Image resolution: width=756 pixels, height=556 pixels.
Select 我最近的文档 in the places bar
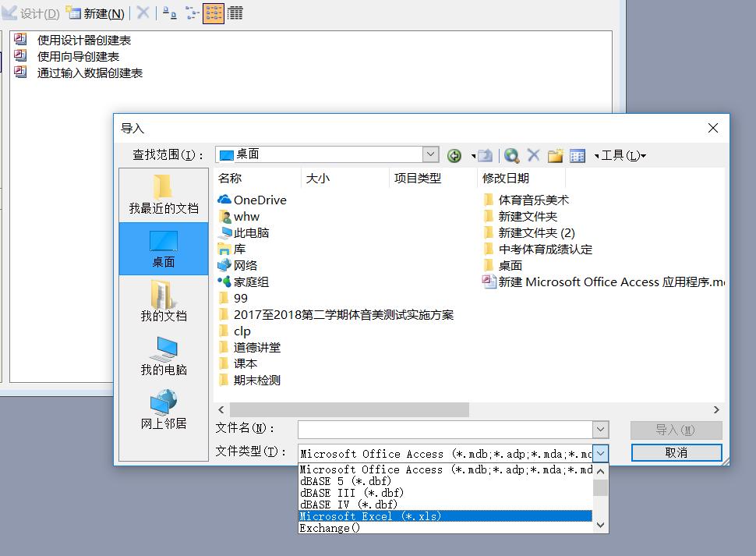(x=164, y=193)
